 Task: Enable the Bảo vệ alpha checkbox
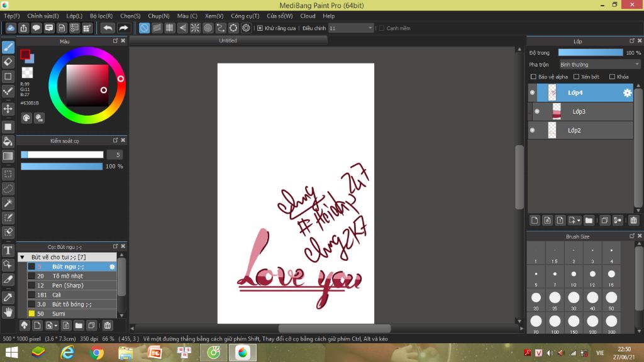[533, 77]
